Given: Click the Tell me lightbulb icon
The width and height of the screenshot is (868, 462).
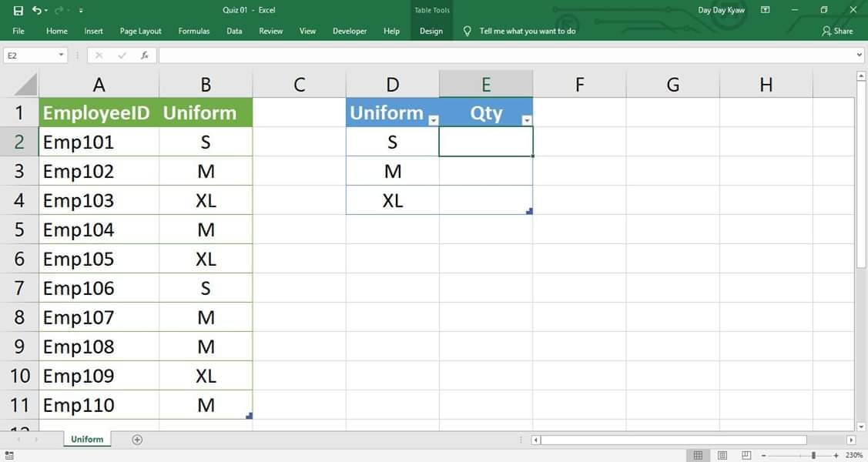Looking at the screenshot, I should [468, 31].
